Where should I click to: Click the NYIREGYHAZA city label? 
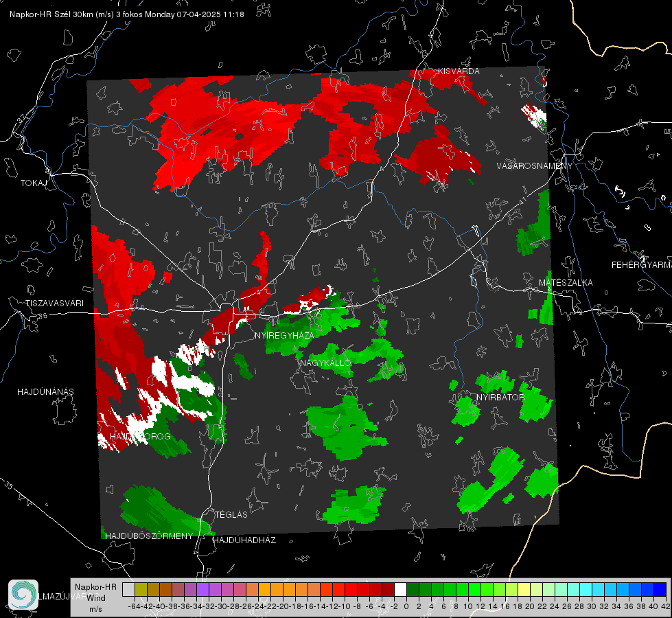(x=284, y=335)
